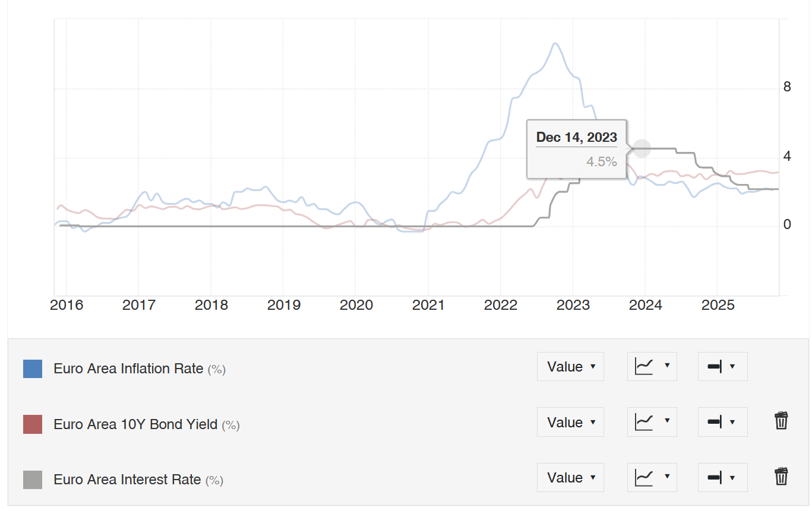Open axis position picker for Interest Rate
Image resolution: width=812 pixels, height=511 pixels.
(722, 478)
